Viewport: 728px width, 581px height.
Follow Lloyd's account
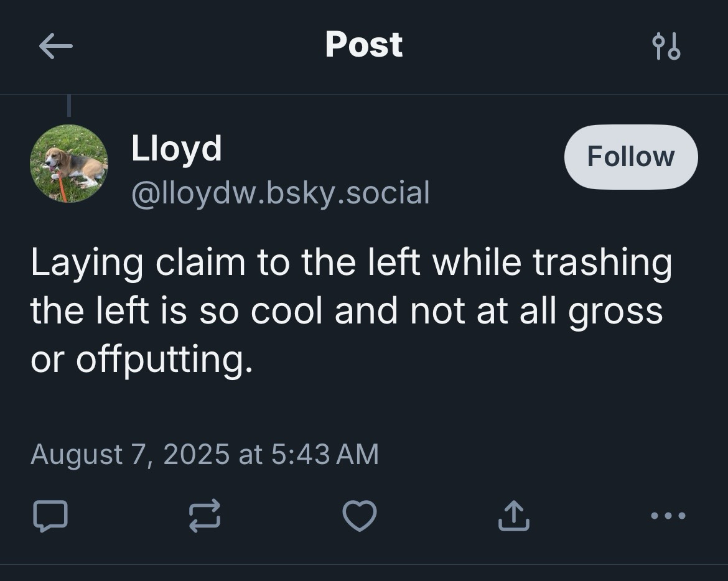click(630, 157)
